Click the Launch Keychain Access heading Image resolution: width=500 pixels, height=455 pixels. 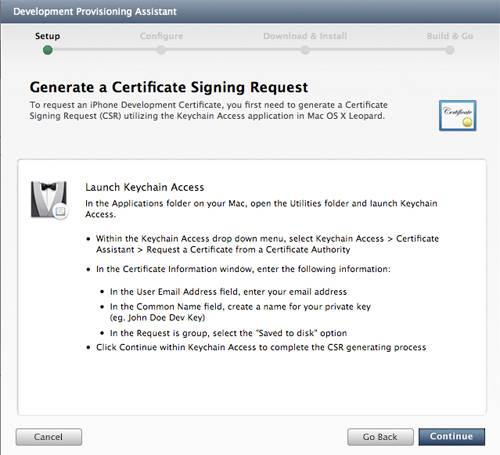(x=145, y=187)
